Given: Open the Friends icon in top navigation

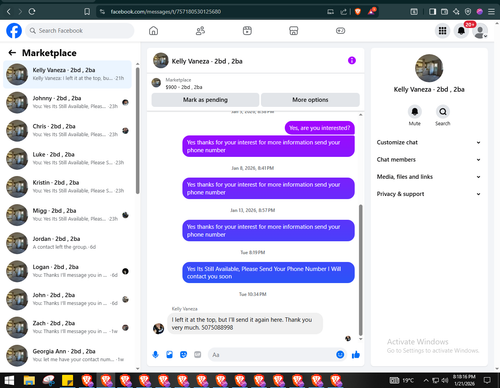Looking at the screenshot, I should pyautogui.click(x=200, y=31).
